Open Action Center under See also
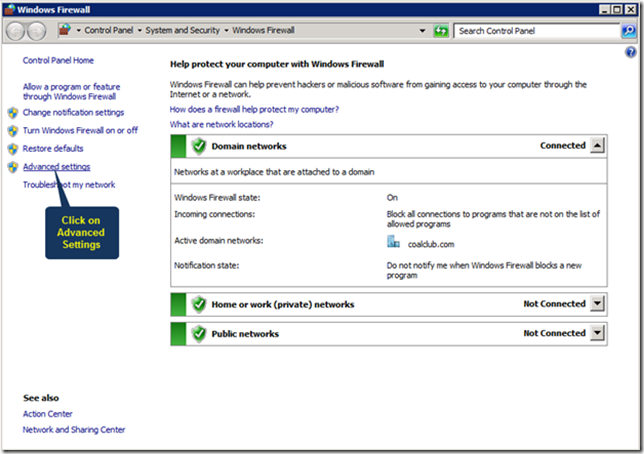Image resolution: width=644 pixels, height=454 pixels. [x=48, y=414]
